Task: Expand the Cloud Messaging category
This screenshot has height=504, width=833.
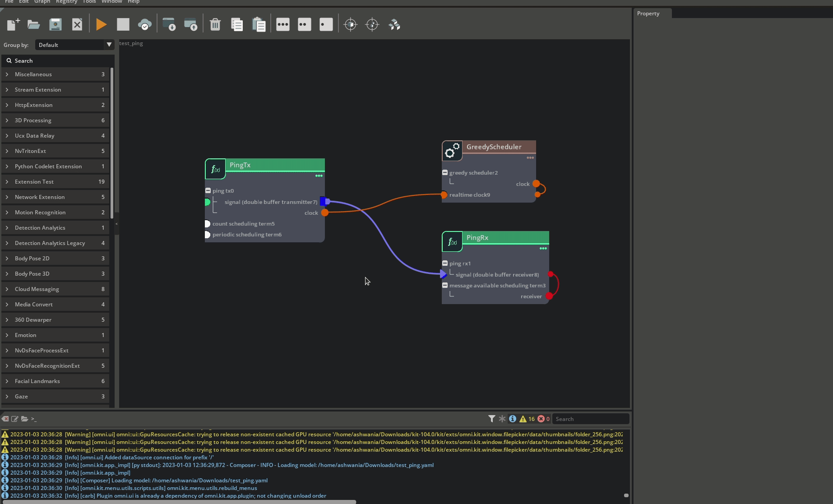Action: pyautogui.click(x=7, y=289)
